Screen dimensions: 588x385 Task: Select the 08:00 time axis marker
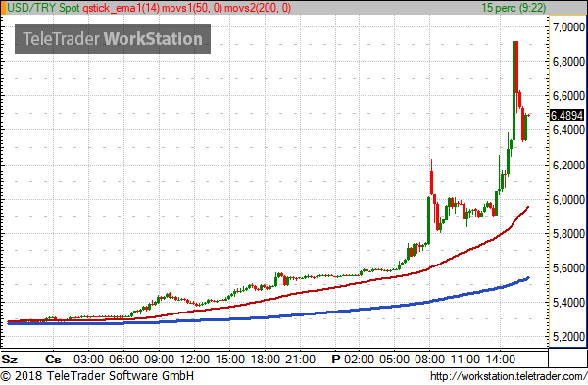(429, 360)
